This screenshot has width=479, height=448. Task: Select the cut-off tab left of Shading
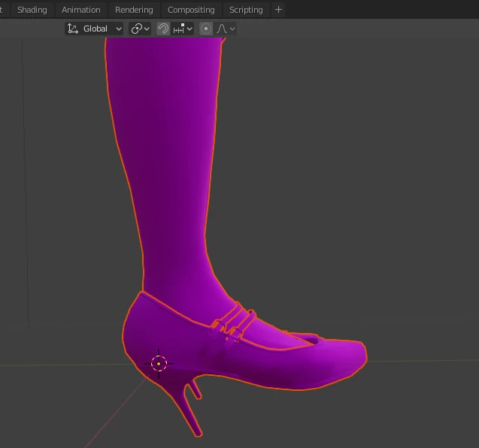point(2,10)
